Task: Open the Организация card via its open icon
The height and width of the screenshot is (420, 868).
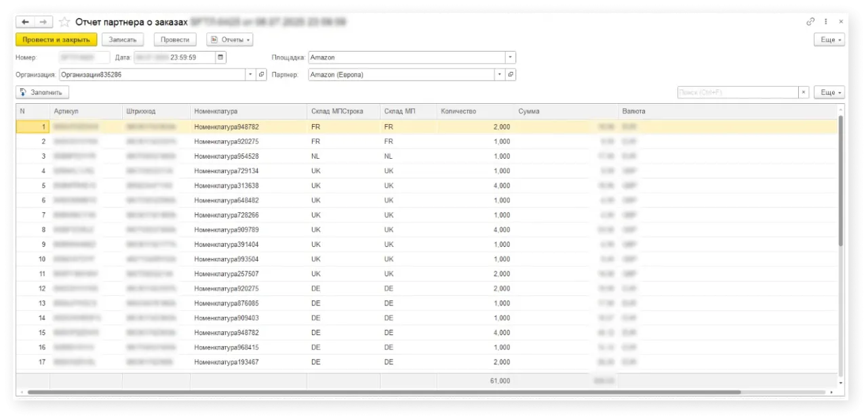Action: click(x=261, y=75)
